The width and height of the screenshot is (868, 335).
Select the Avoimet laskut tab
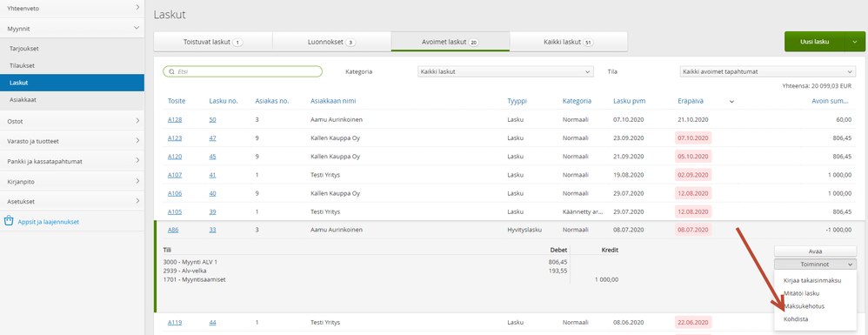[x=450, y=42]
